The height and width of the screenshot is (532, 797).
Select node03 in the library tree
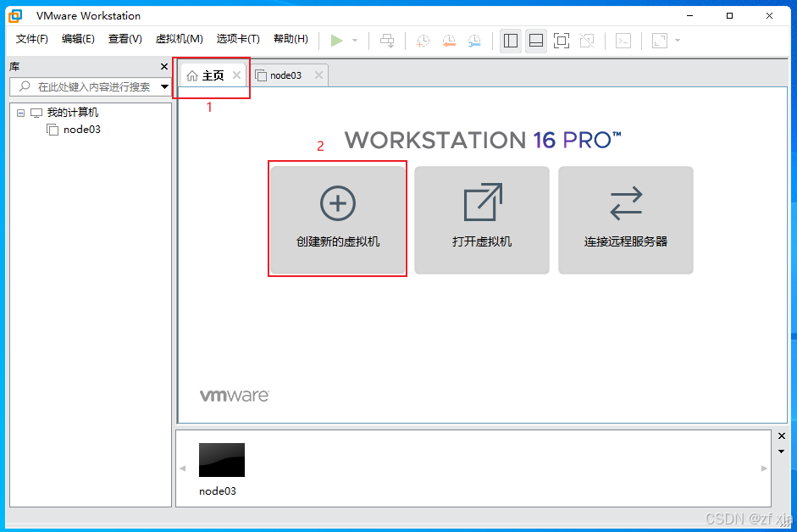pyautogui.click(x=82, y=129)
